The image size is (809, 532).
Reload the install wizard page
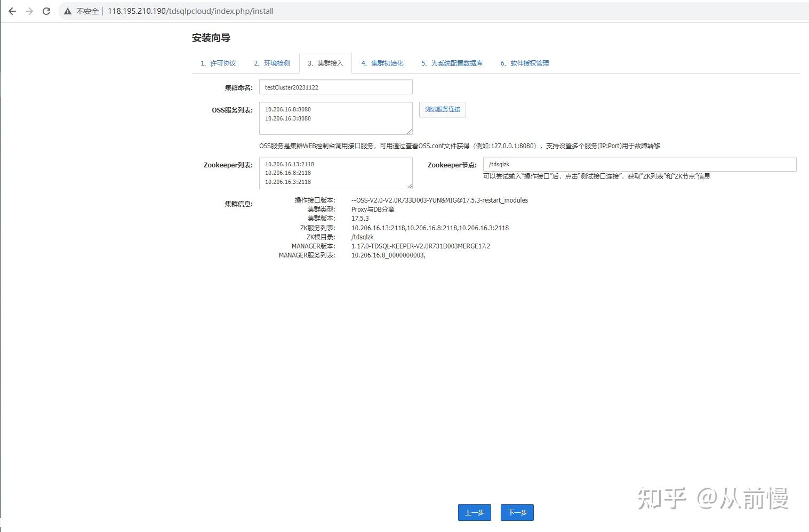click(47, 11)
